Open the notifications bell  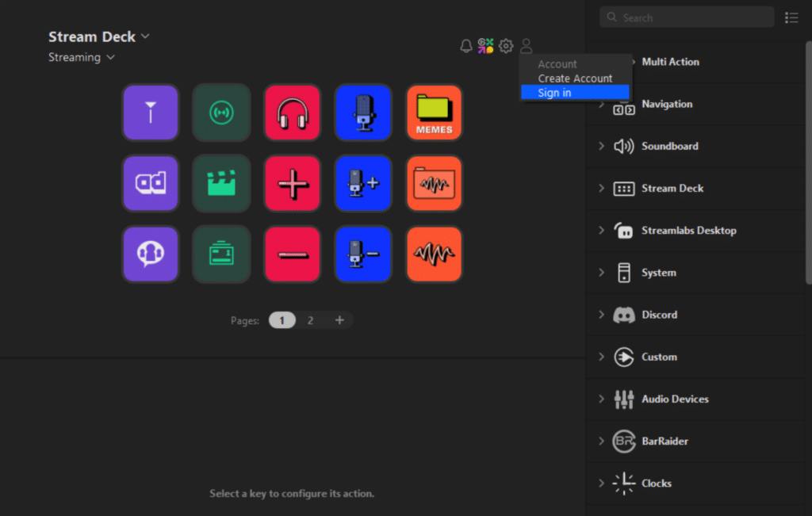pyautogui.click(x=466, y=46)
